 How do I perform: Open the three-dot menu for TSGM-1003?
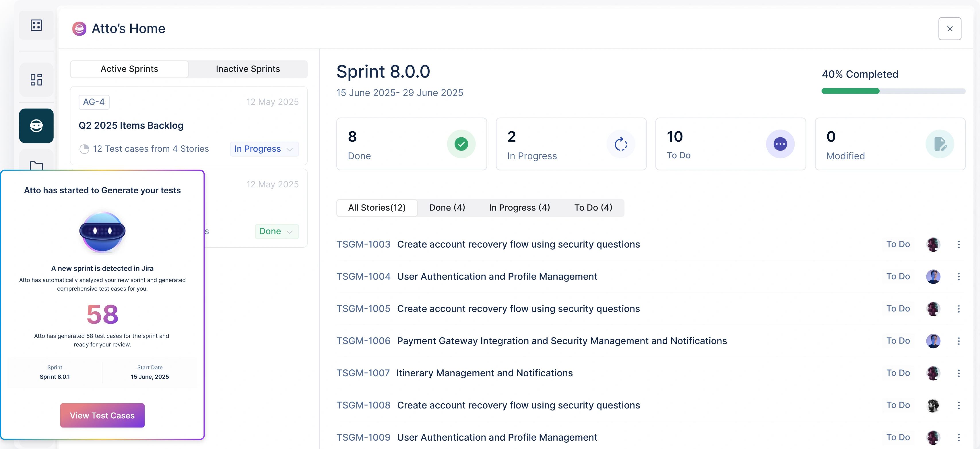pyautogui.click(x=959, y=244)
